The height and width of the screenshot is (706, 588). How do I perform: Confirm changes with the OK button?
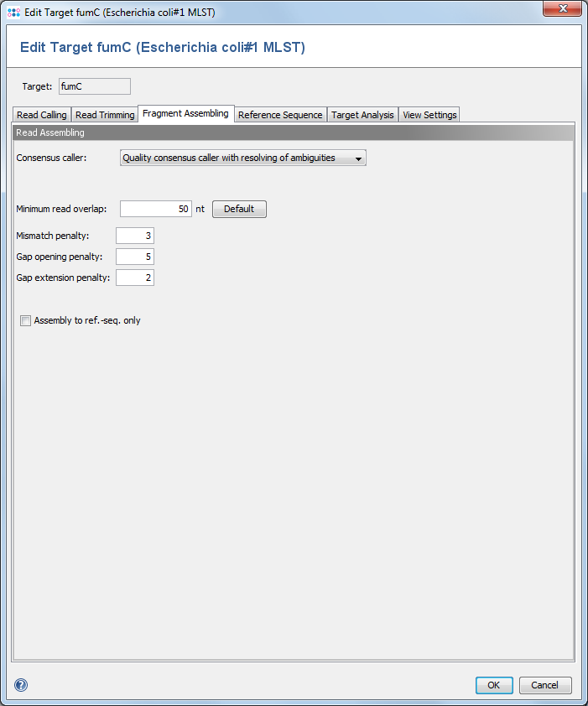coord(494,685)
